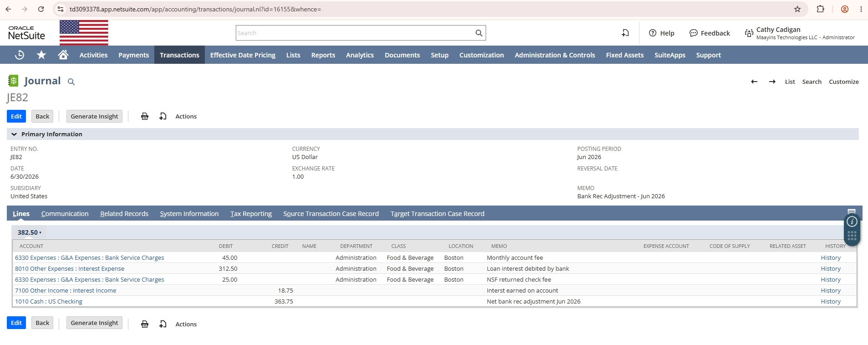The image size is (868, 345).
Task: Open History for NSF returned check fee line
Action: click(831, 279)
